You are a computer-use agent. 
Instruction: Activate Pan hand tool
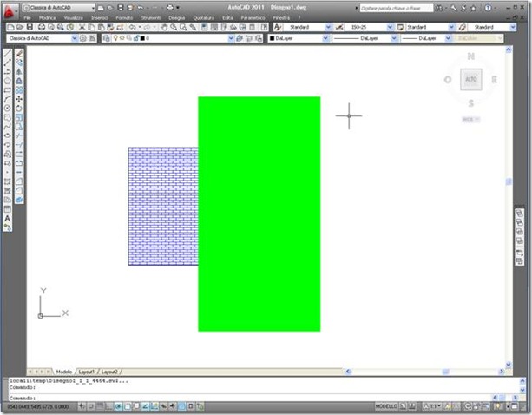(x=164, y=27)
